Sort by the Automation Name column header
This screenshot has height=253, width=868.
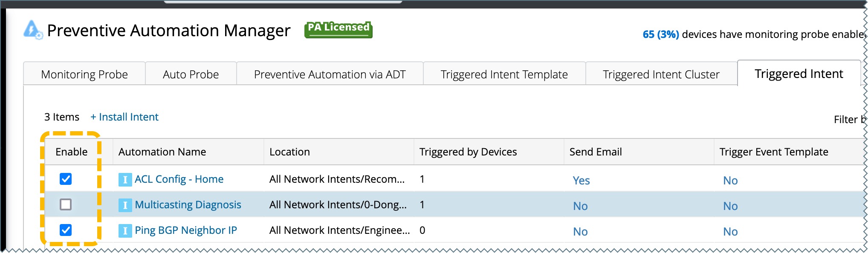(x=162, y=152)
